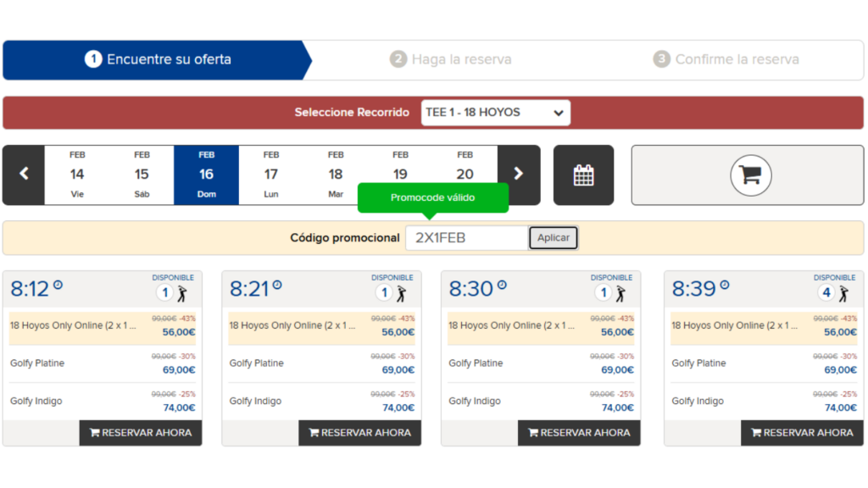Screen dimensions: 868x488
Task: Focus the Código promocional input field
Action: coord(467,238)
